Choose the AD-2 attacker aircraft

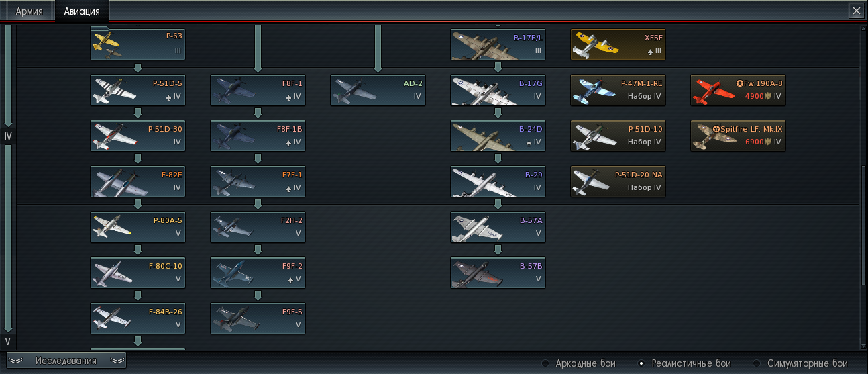(x=378, y=90)
